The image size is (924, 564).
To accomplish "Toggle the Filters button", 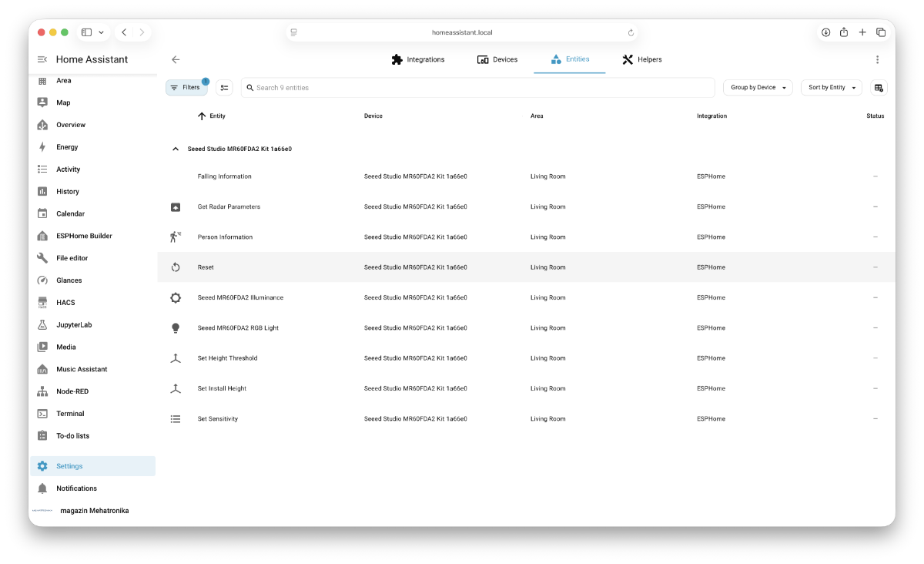I will tap(186, 88).
